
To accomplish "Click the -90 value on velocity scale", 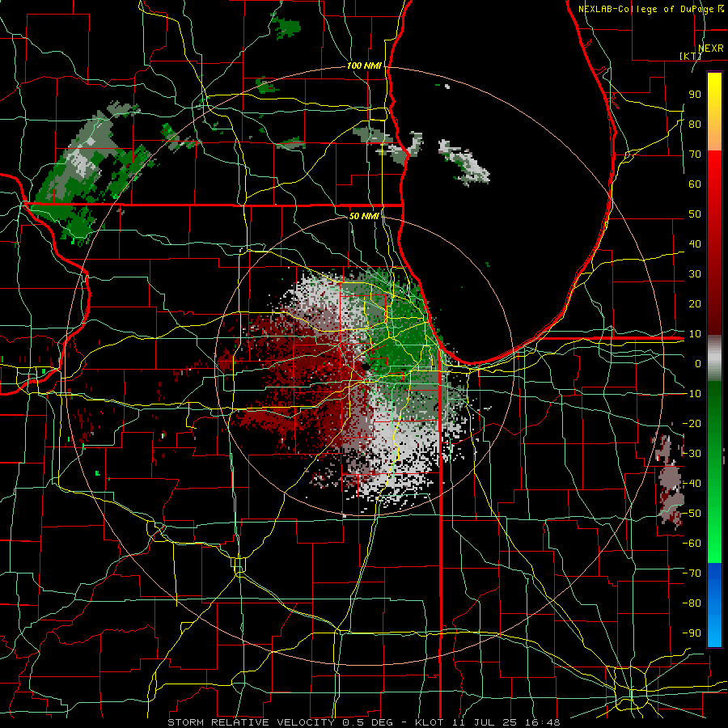I will pyautogui.click(x=692, y=633).
